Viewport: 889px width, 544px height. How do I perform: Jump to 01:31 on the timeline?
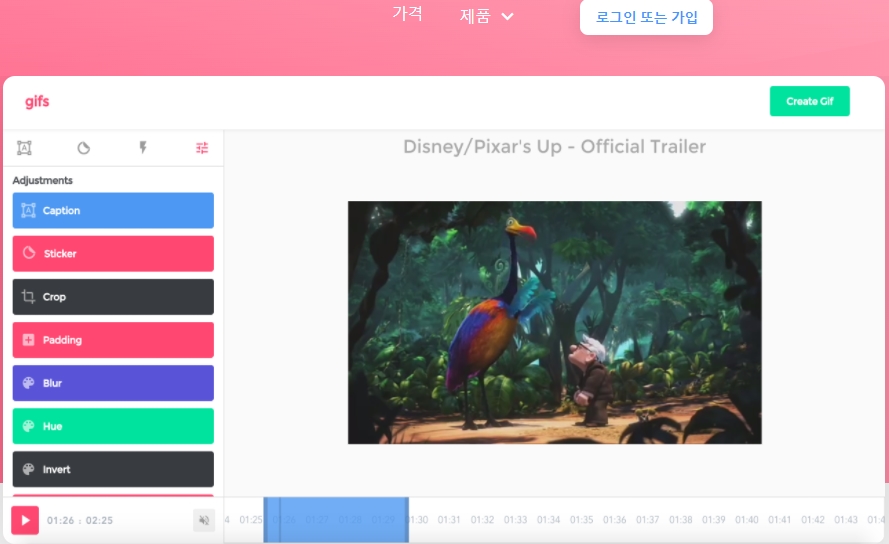coord(449,520)
